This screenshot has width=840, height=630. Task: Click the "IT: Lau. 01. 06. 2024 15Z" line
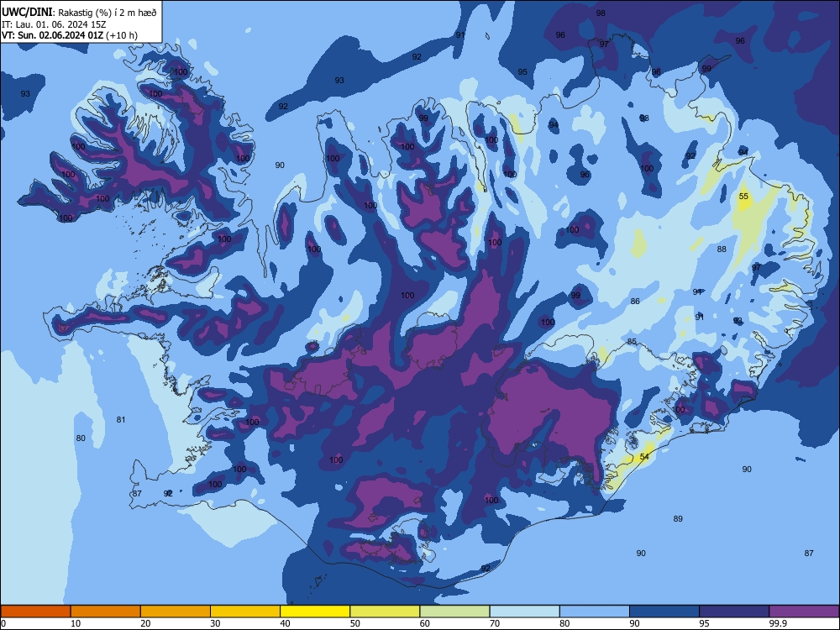tap(54, 24)
